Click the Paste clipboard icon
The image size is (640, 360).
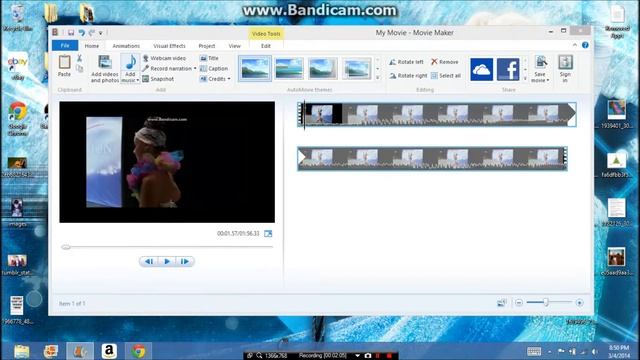click(x=64, y=62)
